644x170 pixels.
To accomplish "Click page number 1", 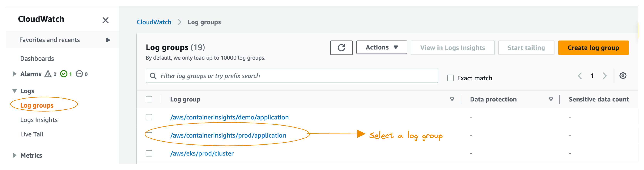I will click(x=592, y=76).
